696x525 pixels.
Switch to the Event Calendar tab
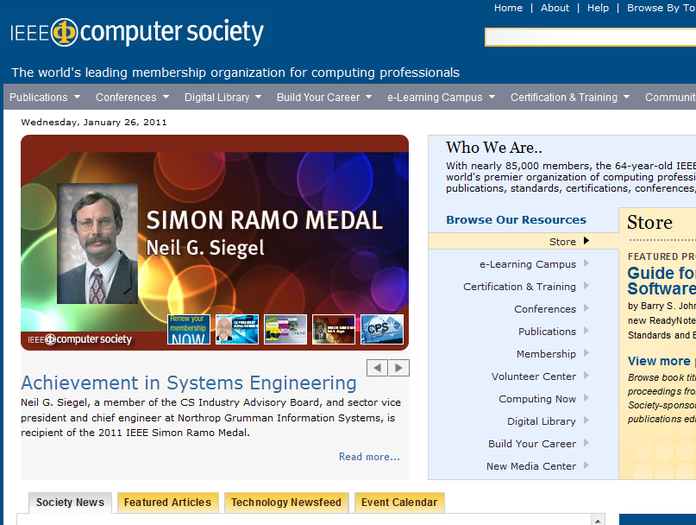point(399,502)
